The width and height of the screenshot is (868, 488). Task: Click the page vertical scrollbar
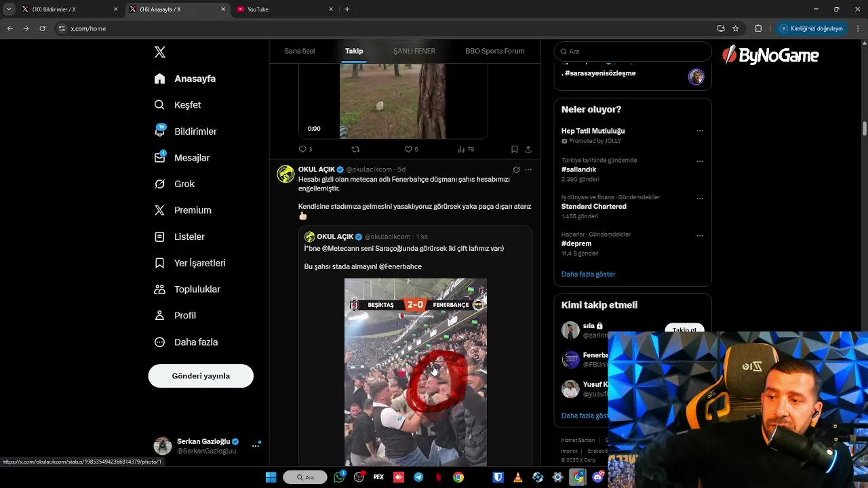[865, 129]
